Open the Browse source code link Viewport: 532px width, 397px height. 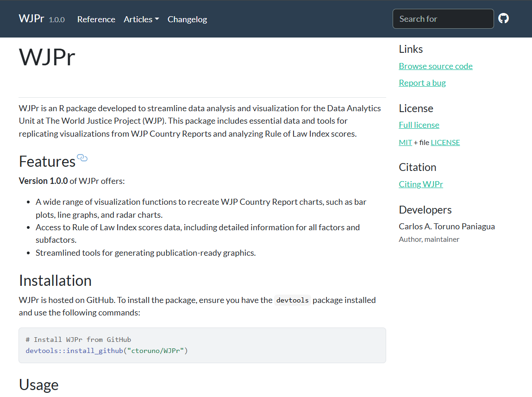(436, 66)
